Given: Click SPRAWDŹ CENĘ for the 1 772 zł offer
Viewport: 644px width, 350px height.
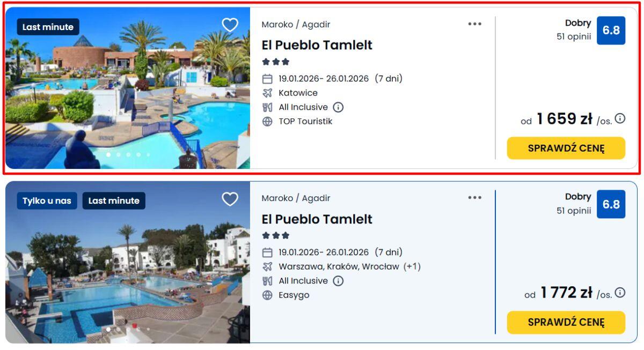Looking at the screenshot, I should pyautogui.click(x=566, y=322).
